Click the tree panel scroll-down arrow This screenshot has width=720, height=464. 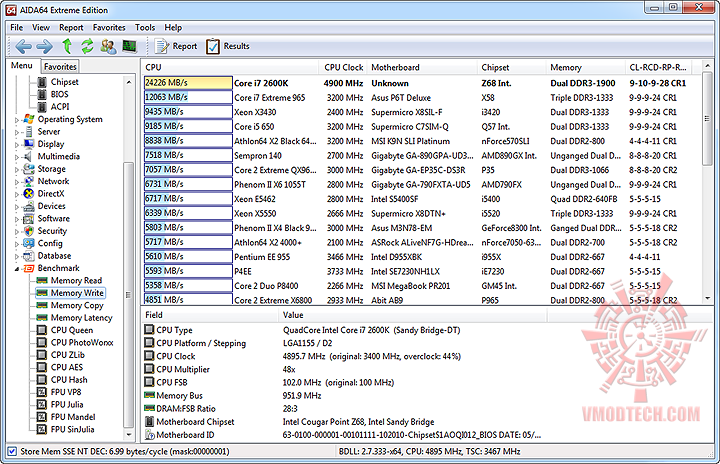(x=129, y=434)
